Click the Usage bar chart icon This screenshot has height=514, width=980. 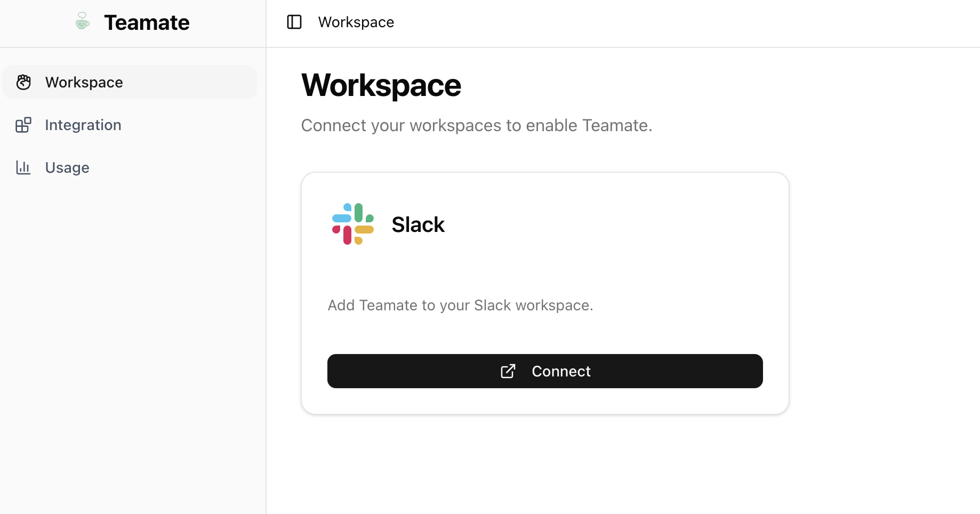[x=23, y=167]
